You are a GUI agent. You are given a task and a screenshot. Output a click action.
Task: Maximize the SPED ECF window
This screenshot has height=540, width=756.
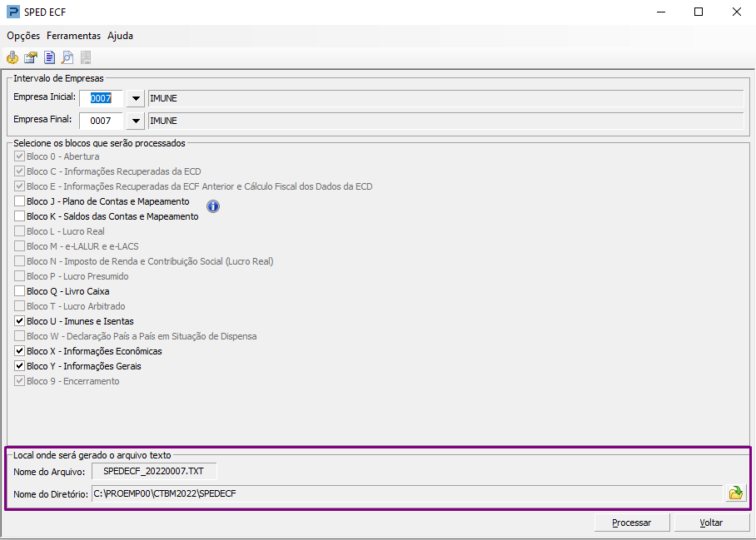(x=699, y=12)
